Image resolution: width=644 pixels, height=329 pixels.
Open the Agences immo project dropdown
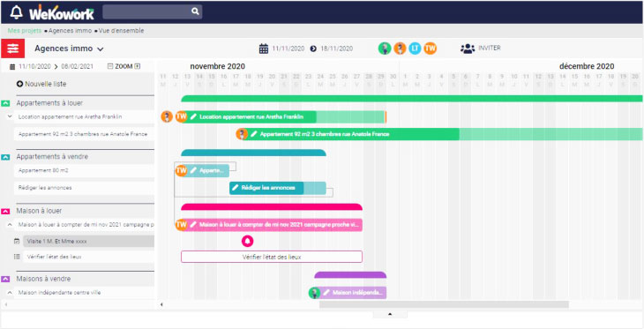pos(69,49)
